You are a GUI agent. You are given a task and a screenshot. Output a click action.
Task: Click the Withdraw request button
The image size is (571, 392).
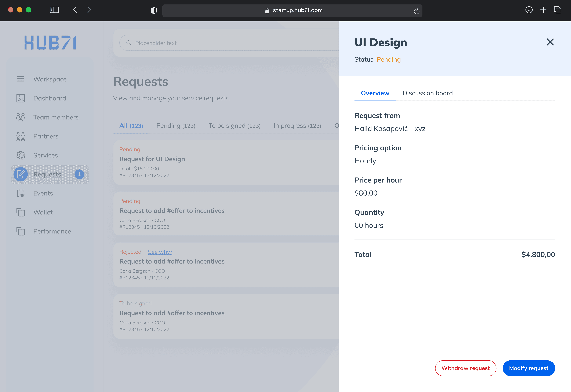tap(465, 368)
